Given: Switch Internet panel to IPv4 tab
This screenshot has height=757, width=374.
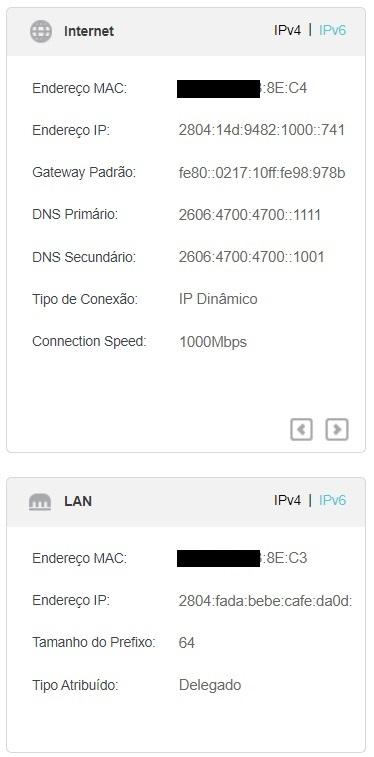Looking at the screenshot, I should click(287, 30).
